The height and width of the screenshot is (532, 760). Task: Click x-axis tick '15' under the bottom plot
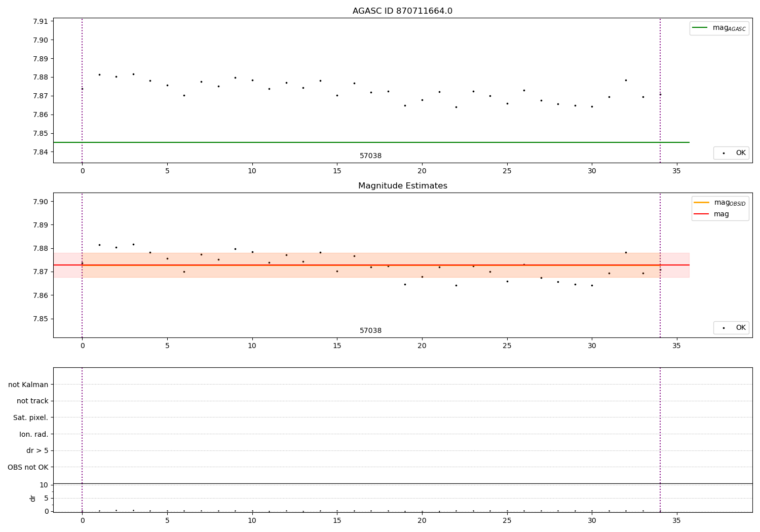point(337,520)
